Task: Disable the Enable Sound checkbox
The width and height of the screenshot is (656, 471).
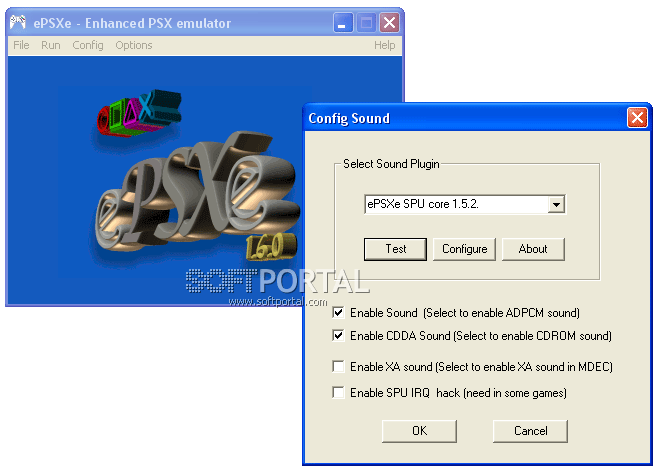Action: click(338, 312)
